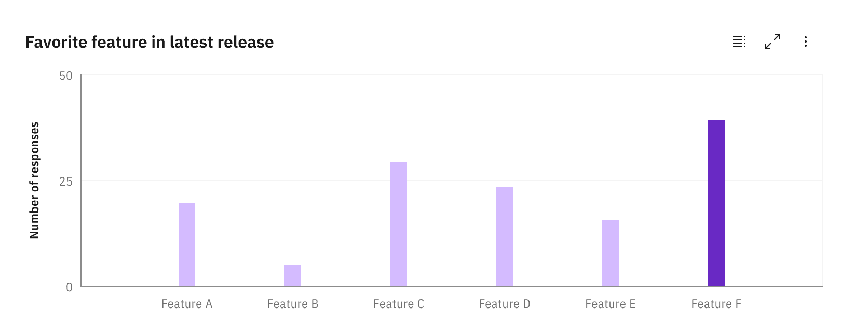
Task: Click the chart title Favorite feature in latest release
Action: click(150, 42)
